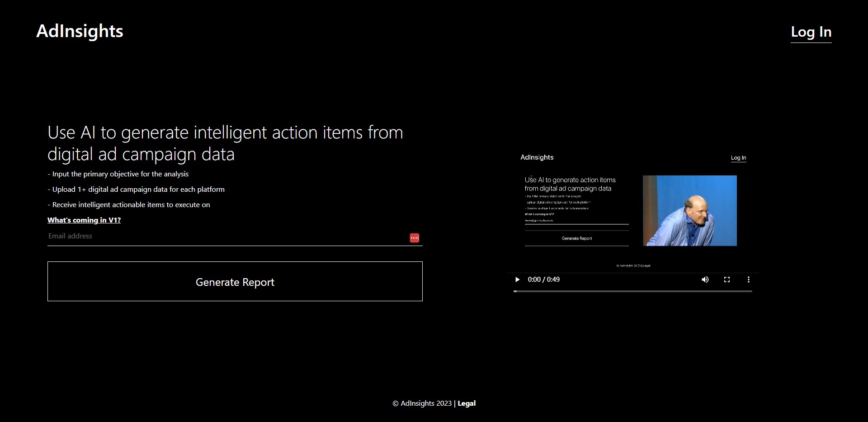Focus the Email address input field
The image size is (868, 422).
[x=181, y=236]
